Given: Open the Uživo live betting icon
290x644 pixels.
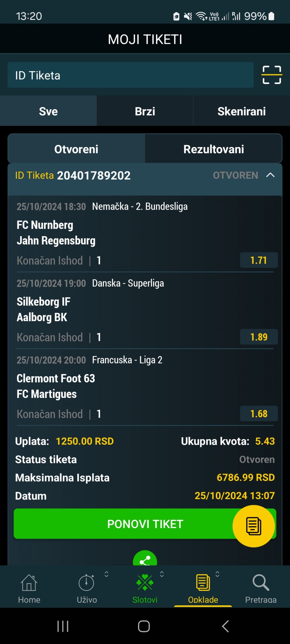Looking at the screenshot, I should click(x=86, y=583).
